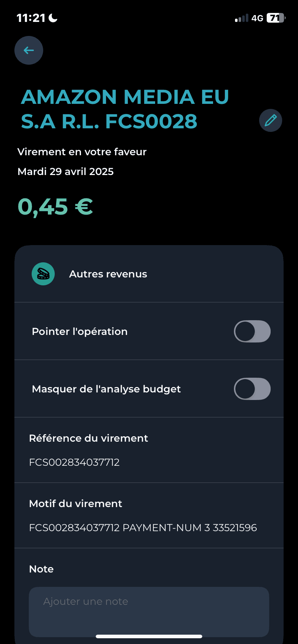The height and width of the screenshot is (644, 298).
Task: Focus the Ajouter une note field
Action: coord(149,612)
